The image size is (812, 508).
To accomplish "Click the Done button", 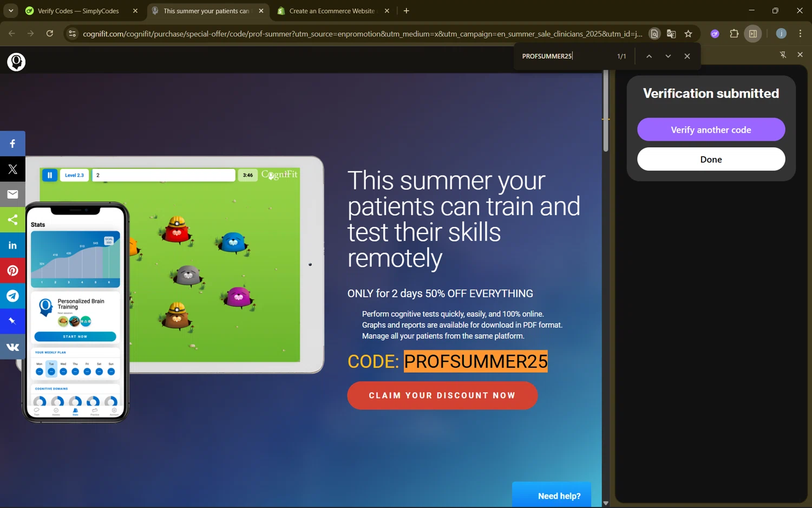I will tap(711, 159).
